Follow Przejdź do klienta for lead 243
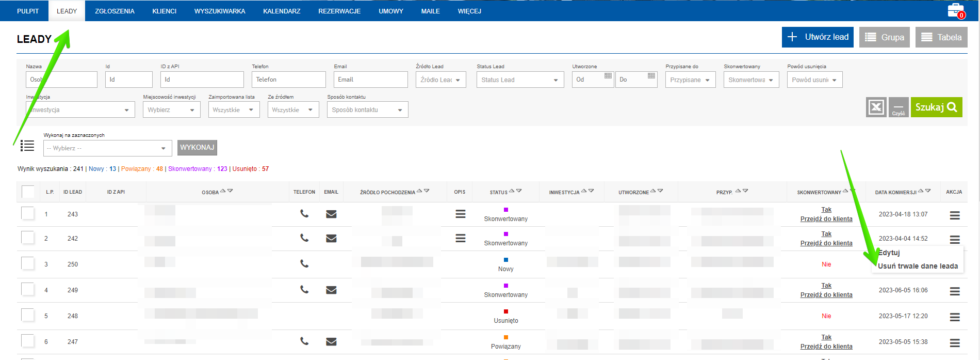This screenshot has width=980, height=360. (826, 218)
